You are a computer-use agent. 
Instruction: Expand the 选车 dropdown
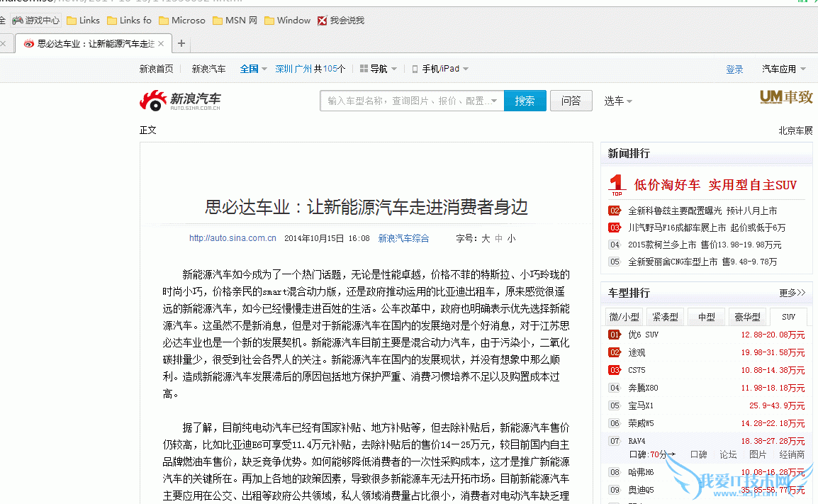pyautogui.click(x=617, y=101)
